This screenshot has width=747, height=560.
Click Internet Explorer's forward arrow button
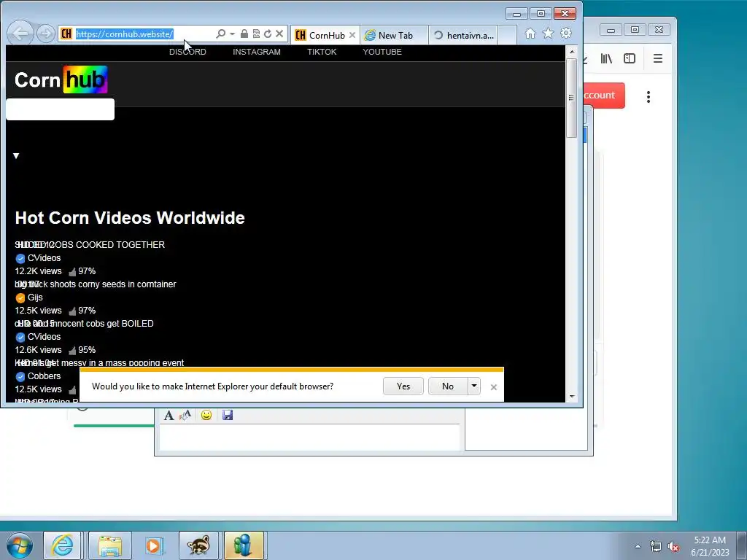pos(46,34)
